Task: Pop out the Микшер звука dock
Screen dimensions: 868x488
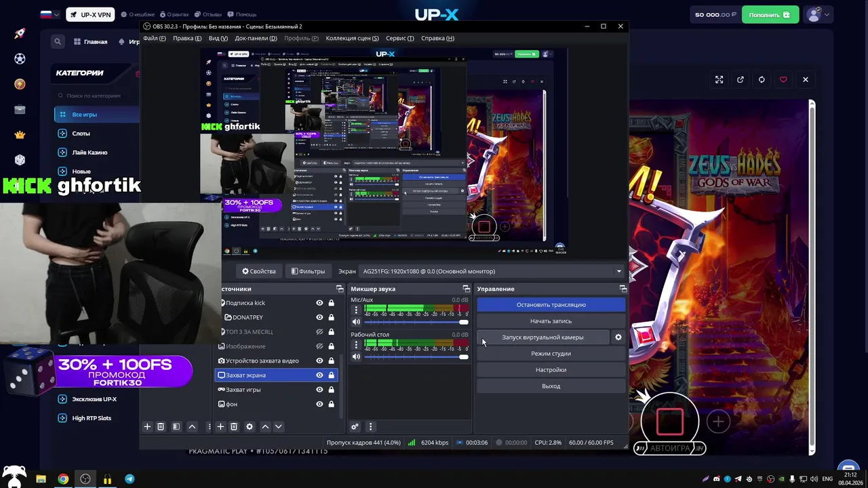Action: tap(466, 289)
